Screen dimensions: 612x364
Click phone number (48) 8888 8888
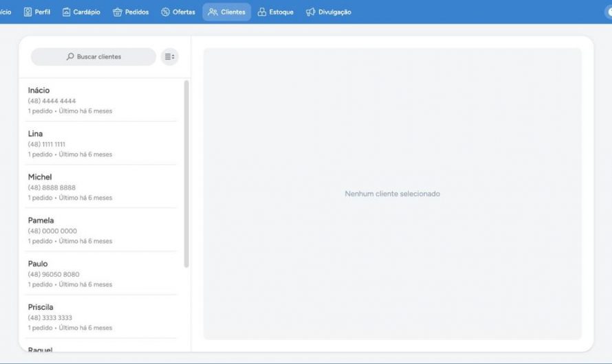point(52,187)
